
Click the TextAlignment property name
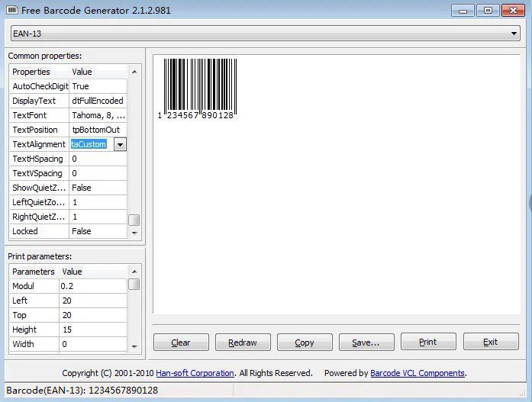tap(40, 144)
